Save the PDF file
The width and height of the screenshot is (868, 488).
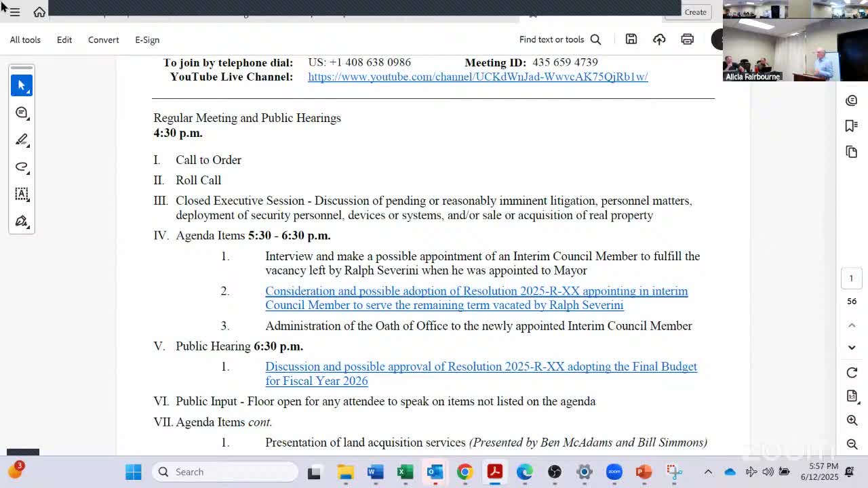tap(631, 39)
